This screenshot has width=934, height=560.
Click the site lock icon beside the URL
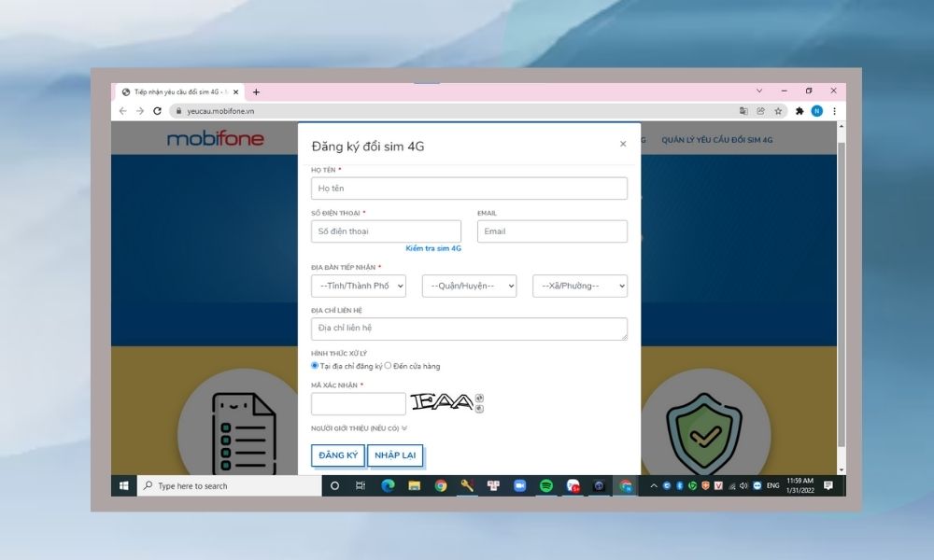178,111
